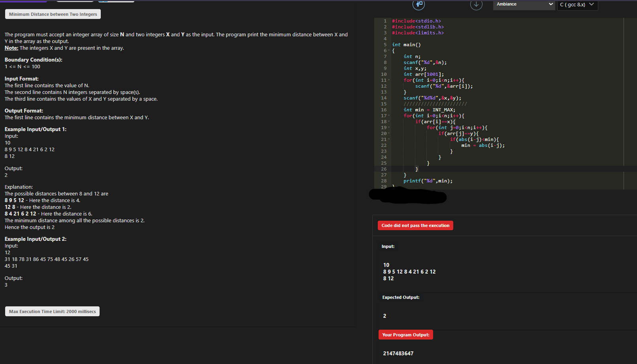The height and width of the screenshot is (364, 637).
Task: Click the printf("%d",min); line
Action: (428, 181)
